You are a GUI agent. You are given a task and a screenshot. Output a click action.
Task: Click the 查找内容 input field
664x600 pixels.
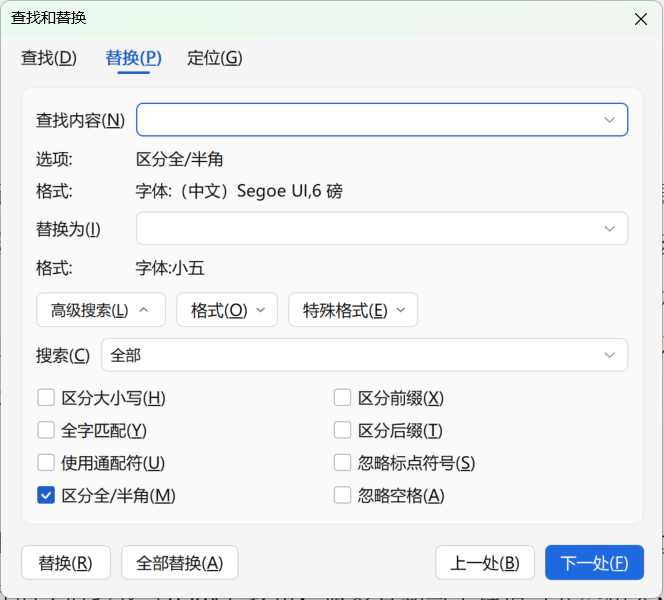(x=382, y=119)
